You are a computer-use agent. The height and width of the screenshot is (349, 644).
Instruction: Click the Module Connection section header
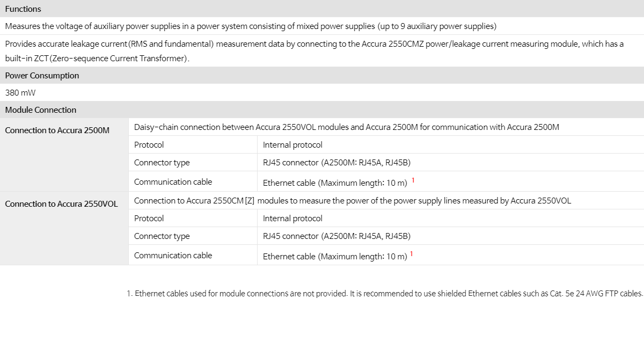pyautogui.click(x=322, y=110)
